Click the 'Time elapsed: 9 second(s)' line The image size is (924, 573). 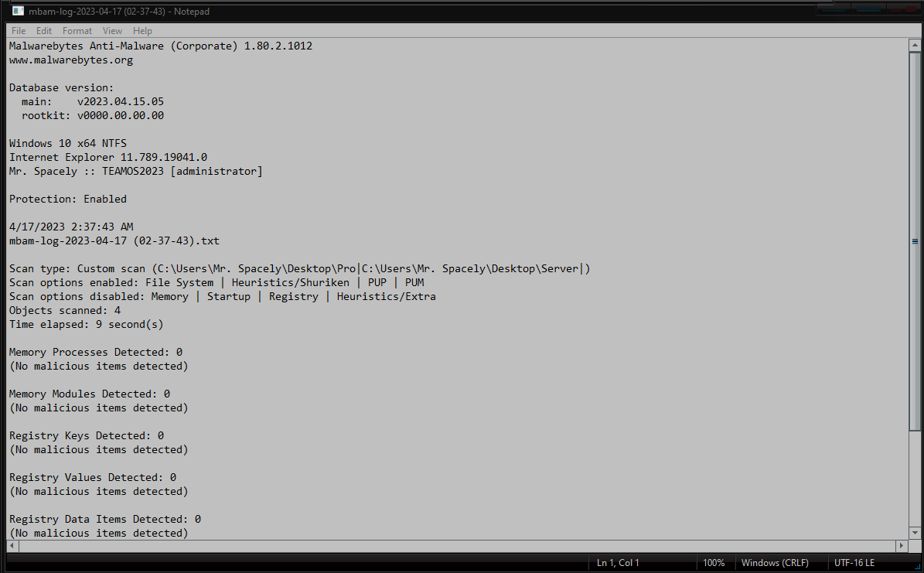coord(86,324)
